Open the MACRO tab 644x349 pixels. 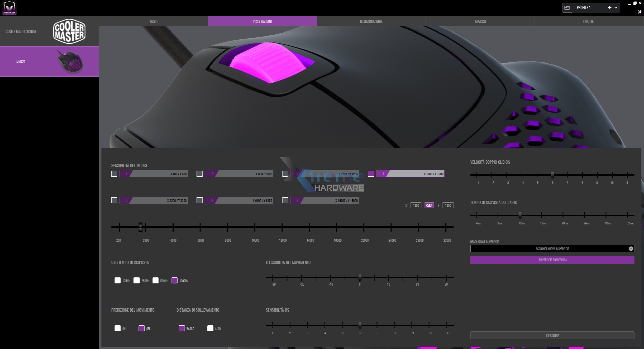point(480,21)
